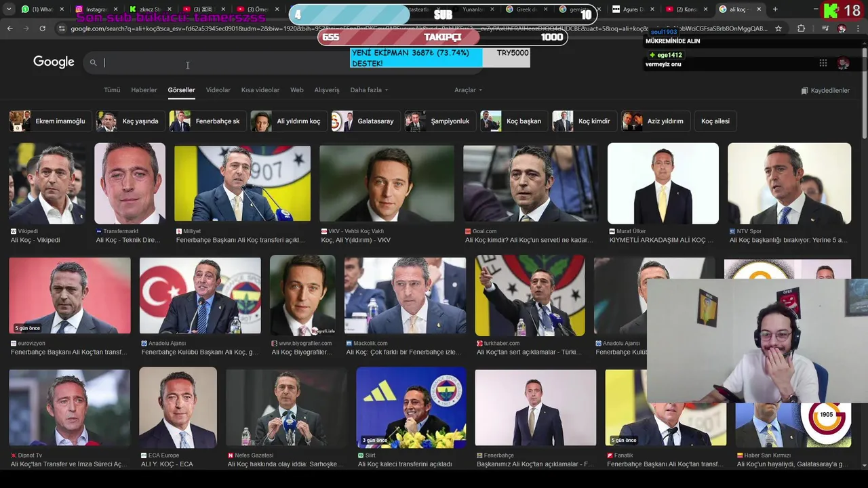Open the ECA Europe image result
Viewport: 868px width, 488px height.
tap(178, 407)
